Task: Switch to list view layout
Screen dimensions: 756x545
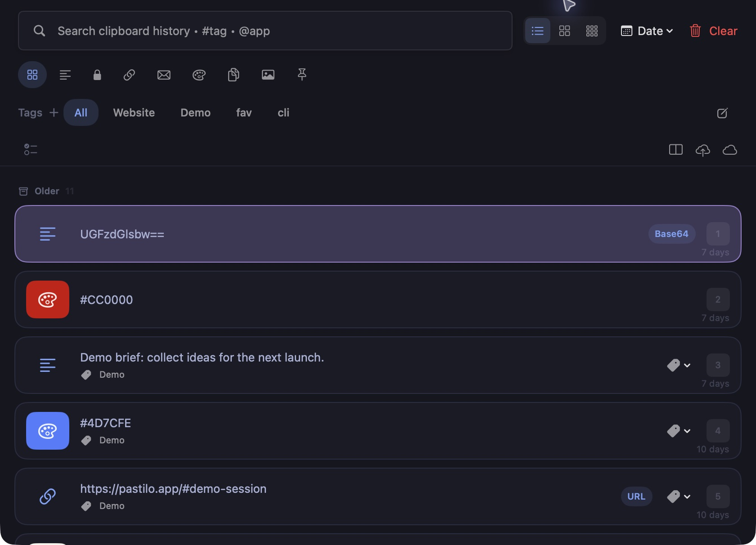Action: [538, 31]
